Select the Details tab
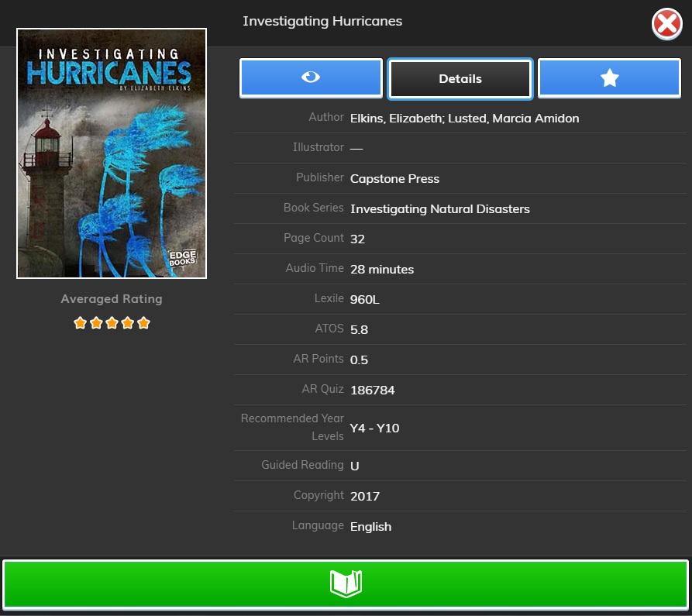Viewport: 692px width, 616px height. tap(460, 79)
